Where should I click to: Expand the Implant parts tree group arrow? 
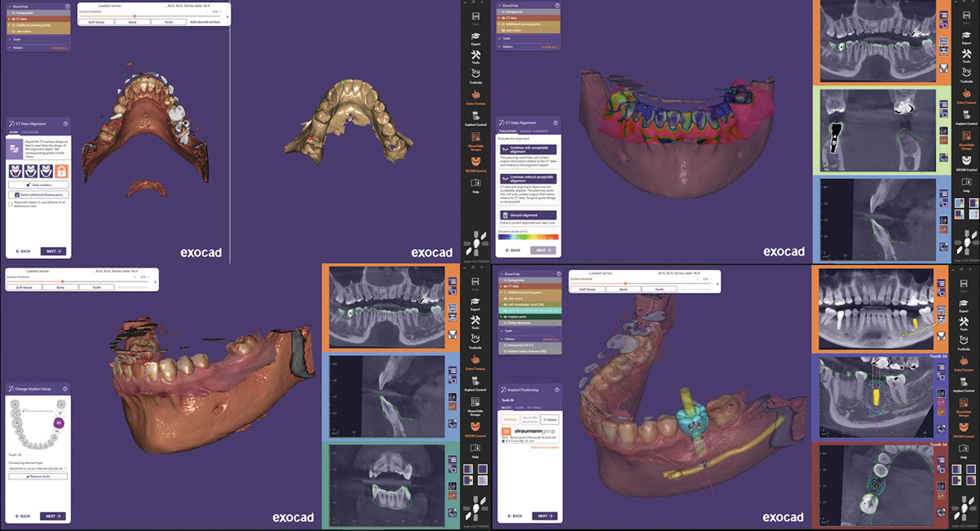click(x=501, y=317)
